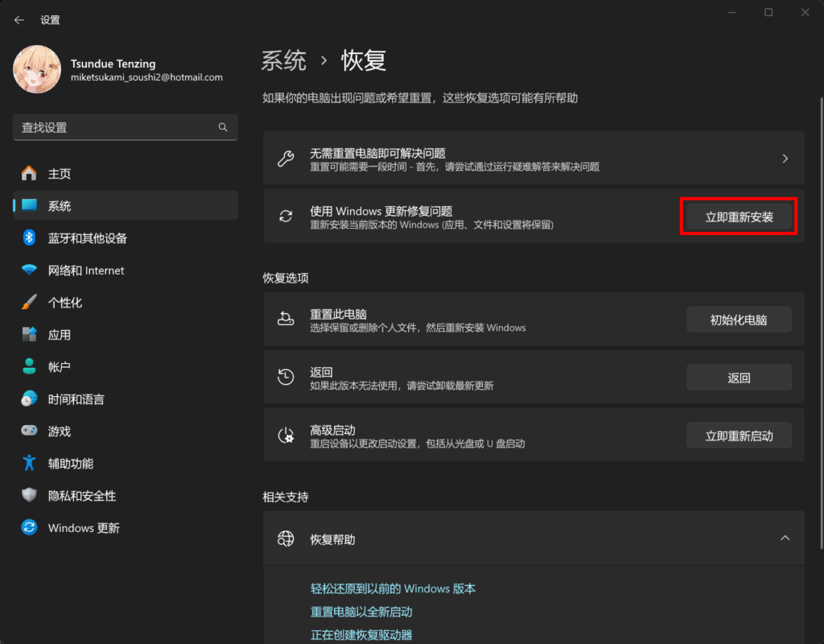824x644 pixels.
Task: Click the home icon next to 主页
Action: (29, 173)
